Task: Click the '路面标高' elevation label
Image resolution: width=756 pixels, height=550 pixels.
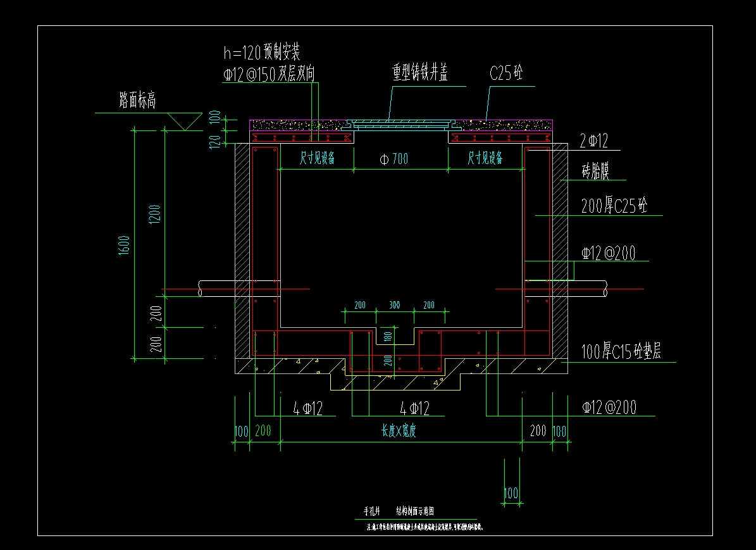Action: (137, 100)
